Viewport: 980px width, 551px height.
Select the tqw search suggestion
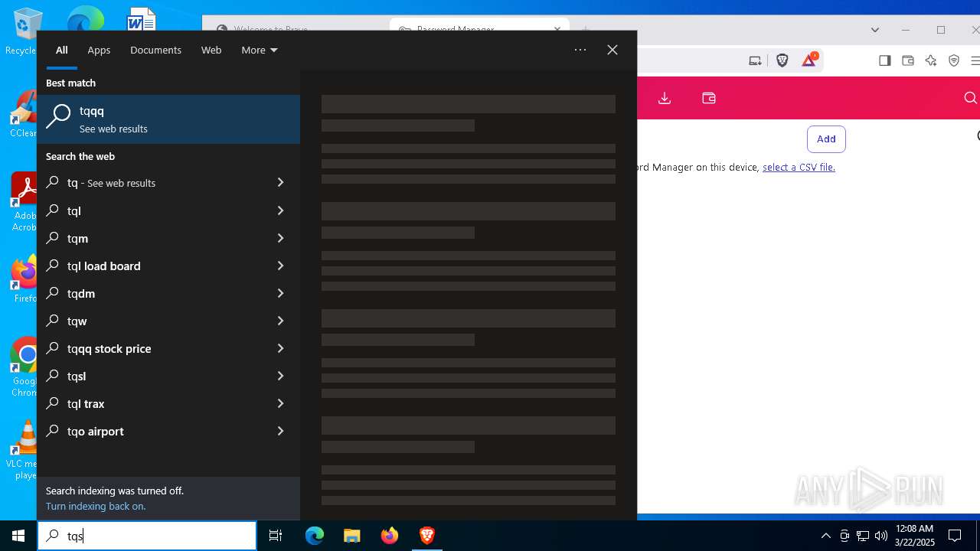(157, 321)
